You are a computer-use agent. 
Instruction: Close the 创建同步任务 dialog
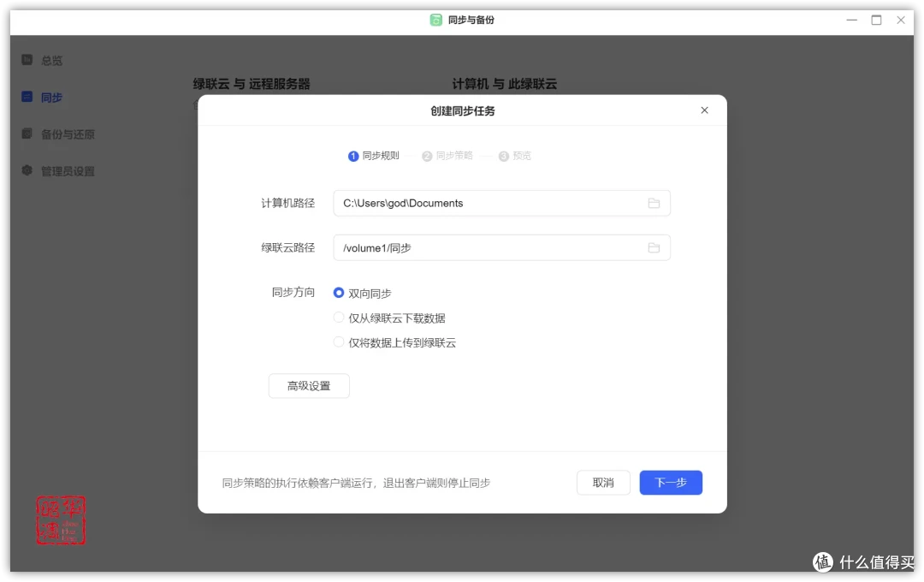704,110
